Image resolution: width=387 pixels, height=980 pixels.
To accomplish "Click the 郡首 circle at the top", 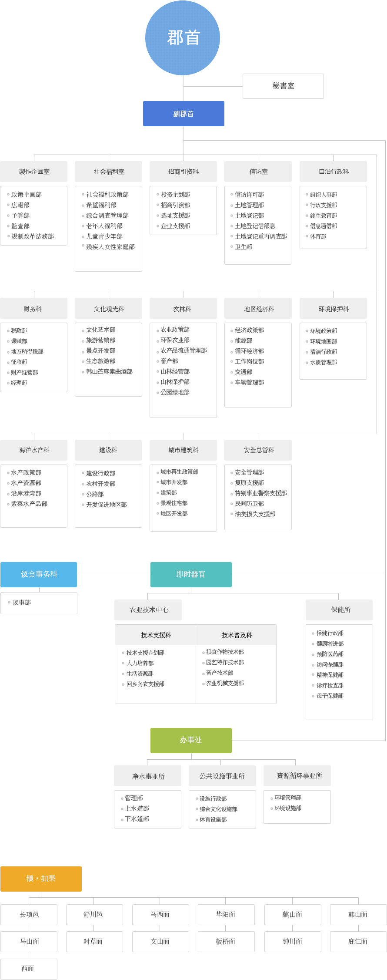I will pyautogui.click(x=183, y=38).
